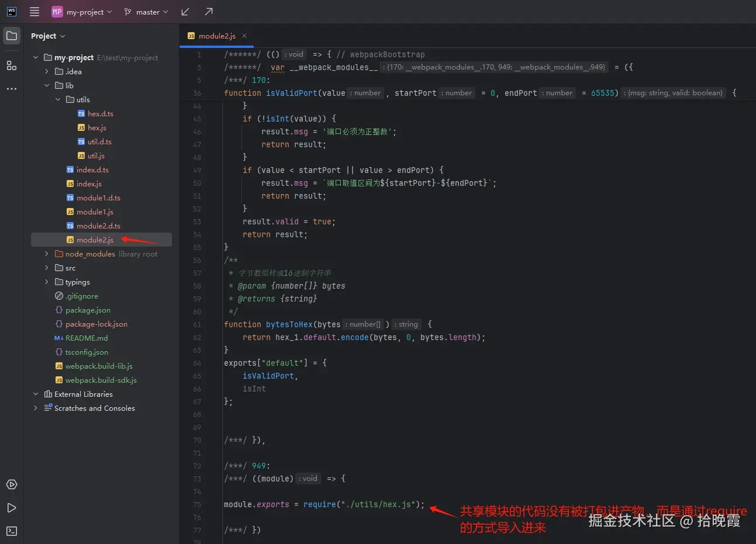Viewport: 756px width, 544px height.
Task: Open the Terminal tool window icon
Action: point(12,531)
